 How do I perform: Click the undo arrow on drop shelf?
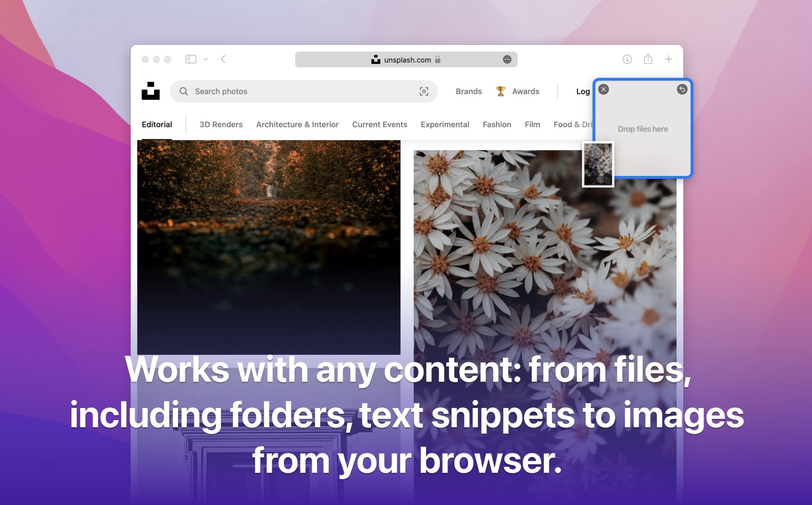[682, 89]
